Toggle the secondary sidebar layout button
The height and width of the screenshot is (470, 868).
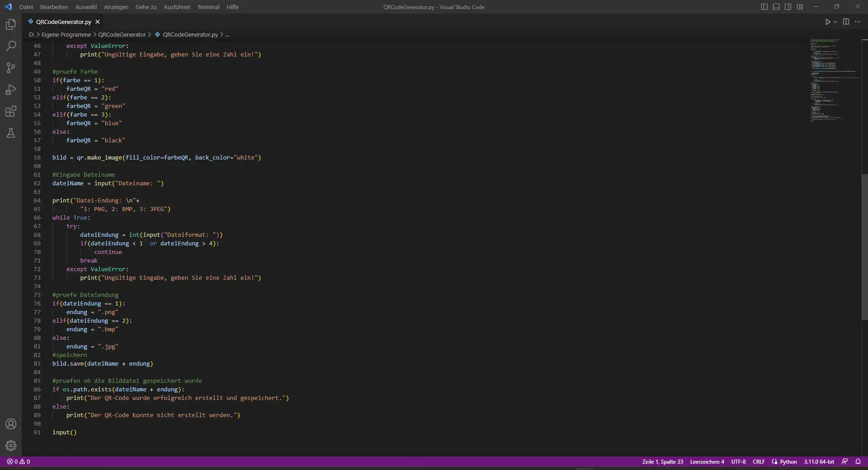pyautogui.click(x=788, y=7)
